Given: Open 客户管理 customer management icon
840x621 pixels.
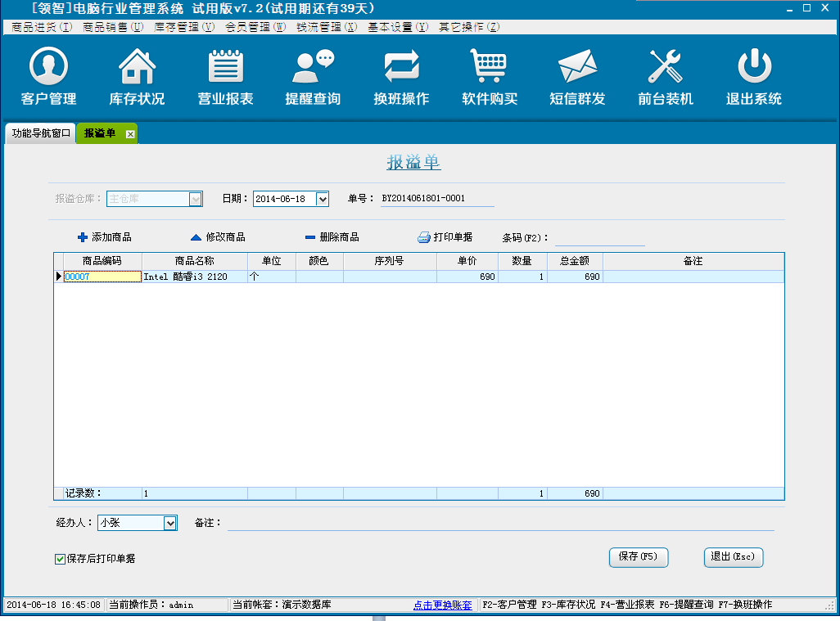Looking at the screenshot, I should click(x=48, y=67).
